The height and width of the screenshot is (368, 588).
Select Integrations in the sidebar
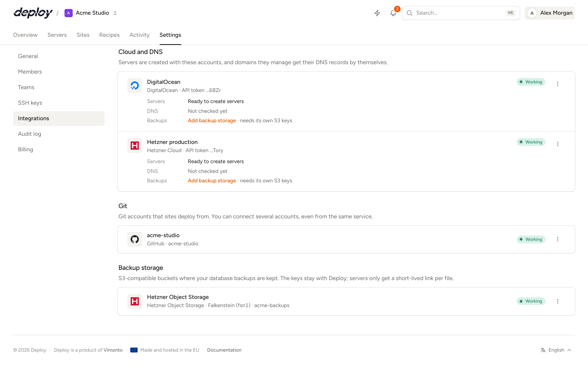point(59,119)
